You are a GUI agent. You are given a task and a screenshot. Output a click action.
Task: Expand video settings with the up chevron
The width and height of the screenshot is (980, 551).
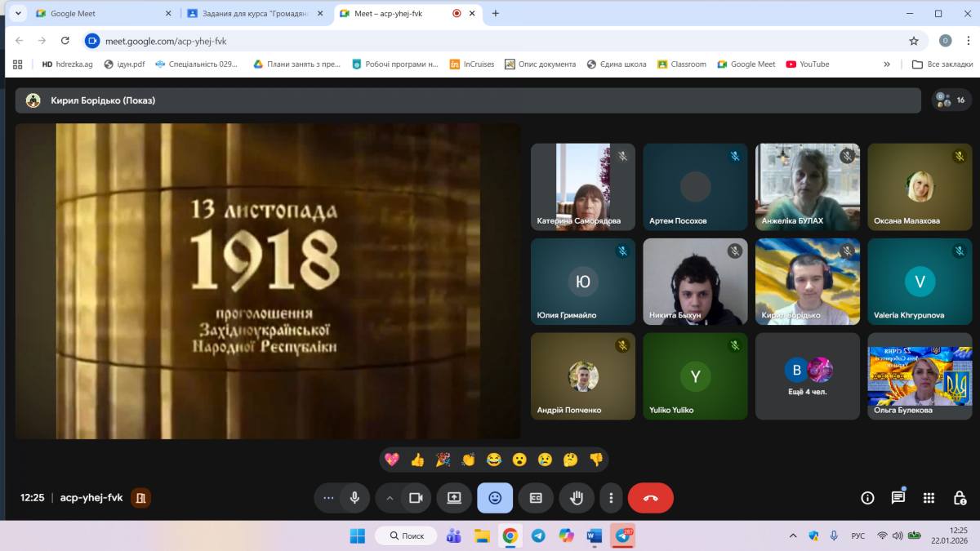390,498
